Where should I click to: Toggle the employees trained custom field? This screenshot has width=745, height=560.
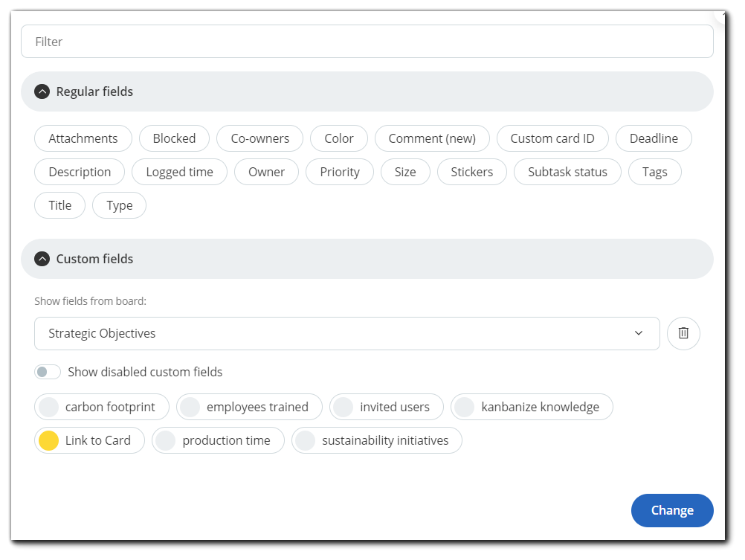point(249,407)
